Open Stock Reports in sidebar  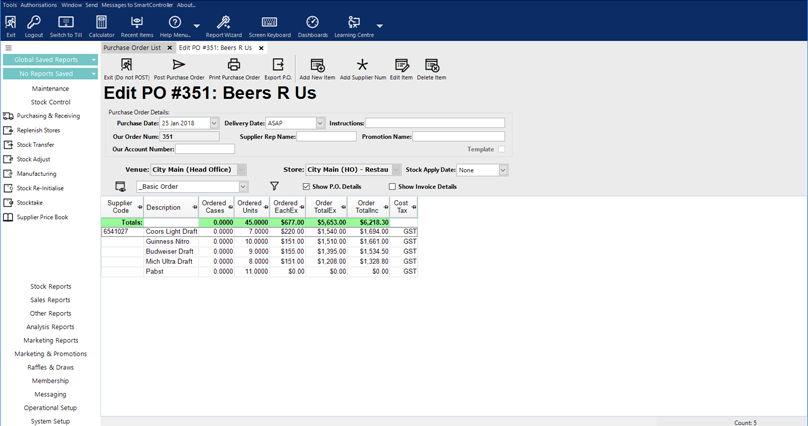[x=50, y=287]
